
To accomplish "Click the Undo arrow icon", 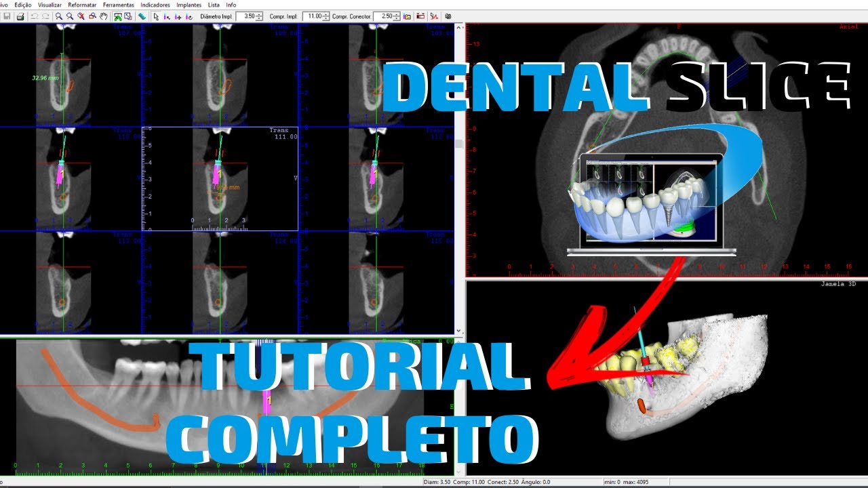I will coord(35,16).
